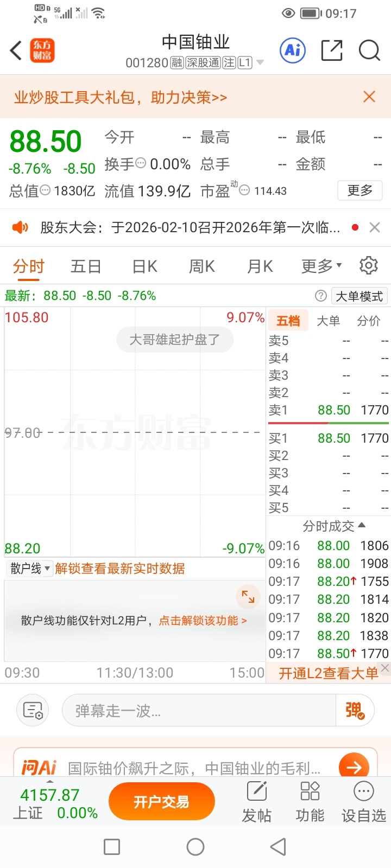Open the 散户线 indicator dropdown
This screenshot has height=868, width=391.
coord(30,569)
